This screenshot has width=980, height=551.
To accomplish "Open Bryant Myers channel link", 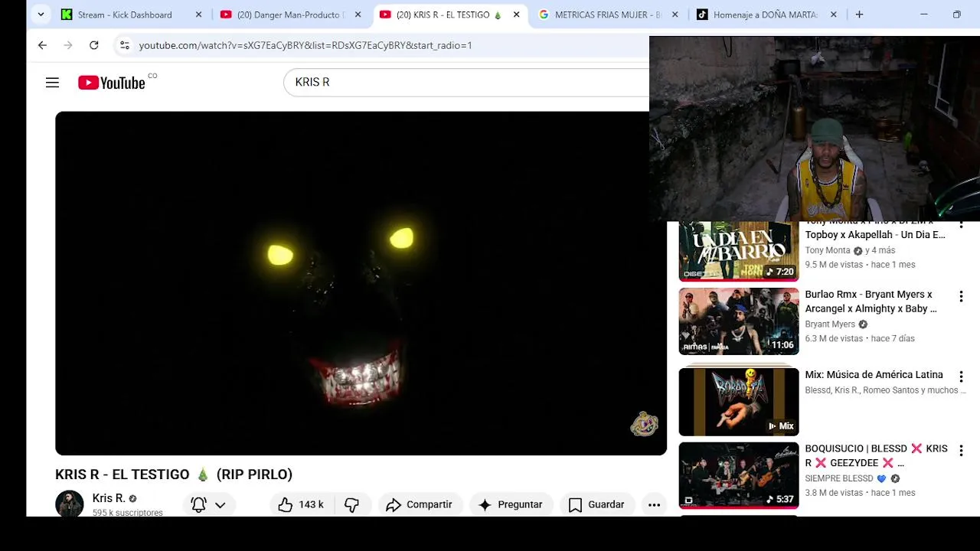I will click(x=830, y=324).
